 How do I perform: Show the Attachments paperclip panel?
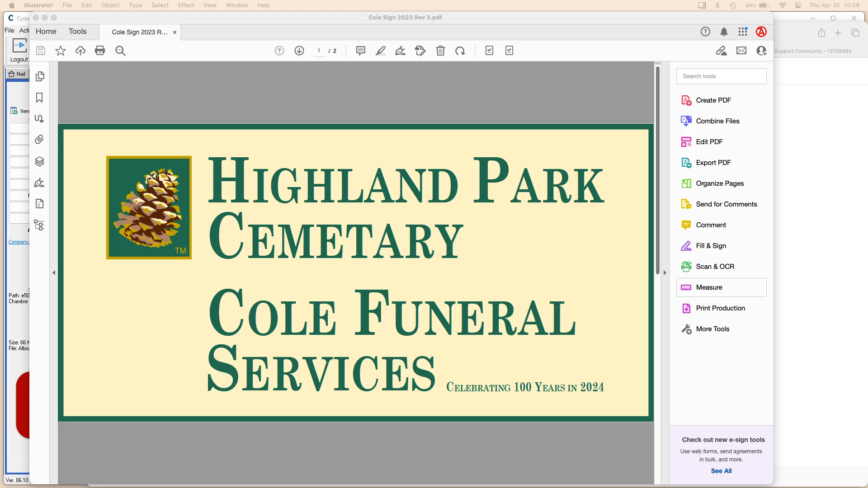(x=40, y=140)
